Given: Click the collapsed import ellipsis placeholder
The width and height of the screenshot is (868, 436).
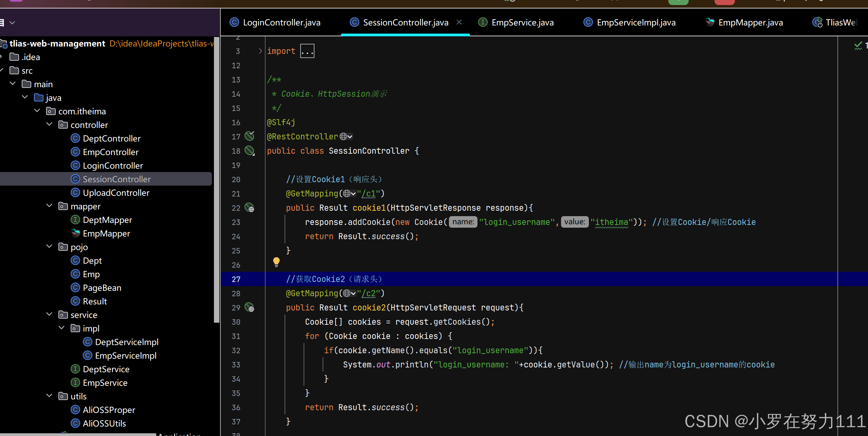Looking at the screenshot, I should 307,51.
